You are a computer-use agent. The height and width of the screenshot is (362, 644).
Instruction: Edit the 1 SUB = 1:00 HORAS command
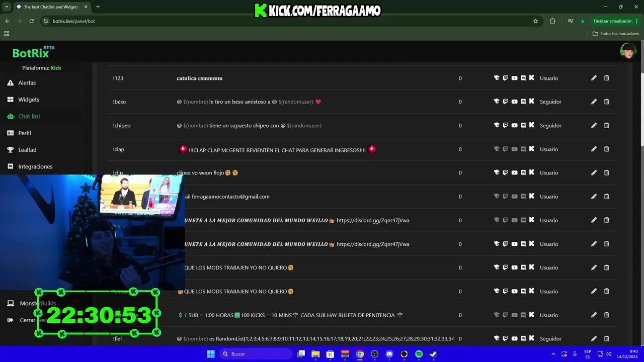click(x=594, y=315)
